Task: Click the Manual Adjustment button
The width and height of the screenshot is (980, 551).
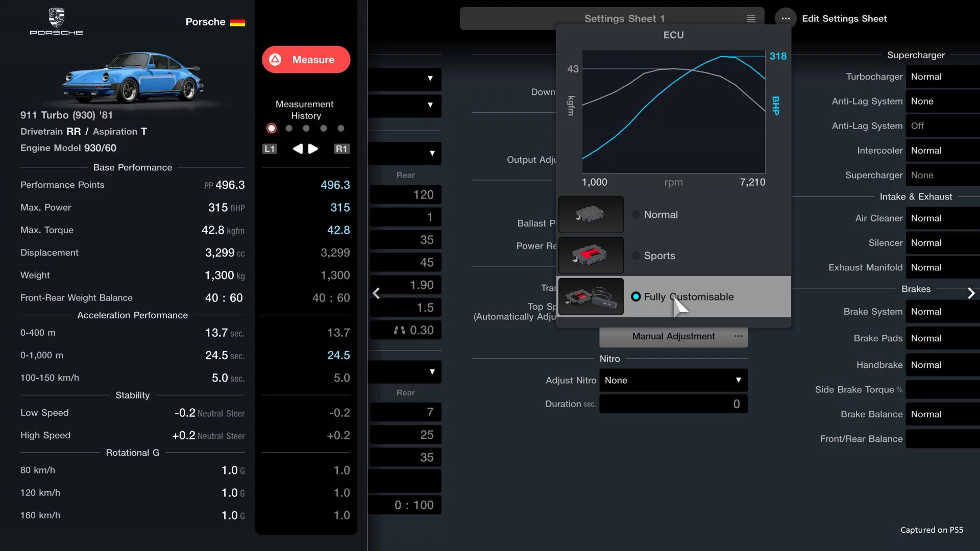Action: click(x=673, y=336)
